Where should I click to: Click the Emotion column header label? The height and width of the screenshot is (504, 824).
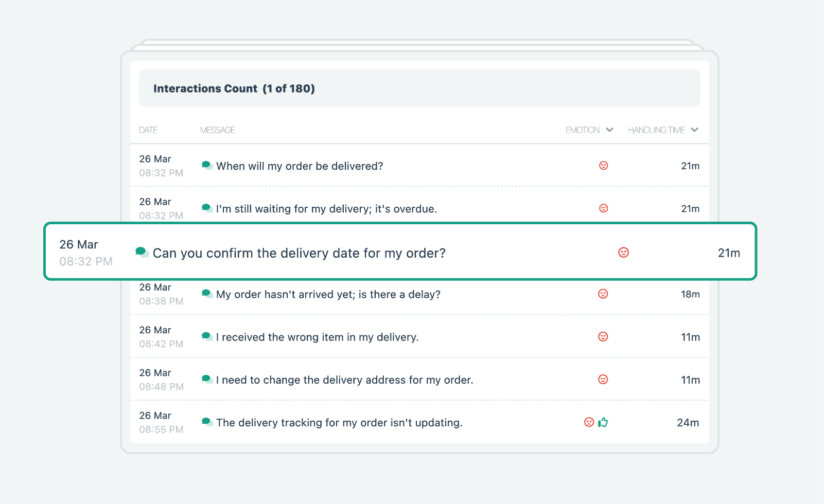582,130
